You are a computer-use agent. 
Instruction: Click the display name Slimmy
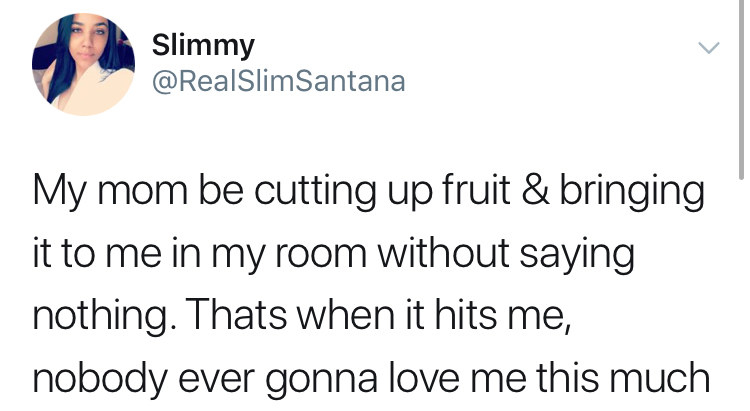[x=203, y=46]
